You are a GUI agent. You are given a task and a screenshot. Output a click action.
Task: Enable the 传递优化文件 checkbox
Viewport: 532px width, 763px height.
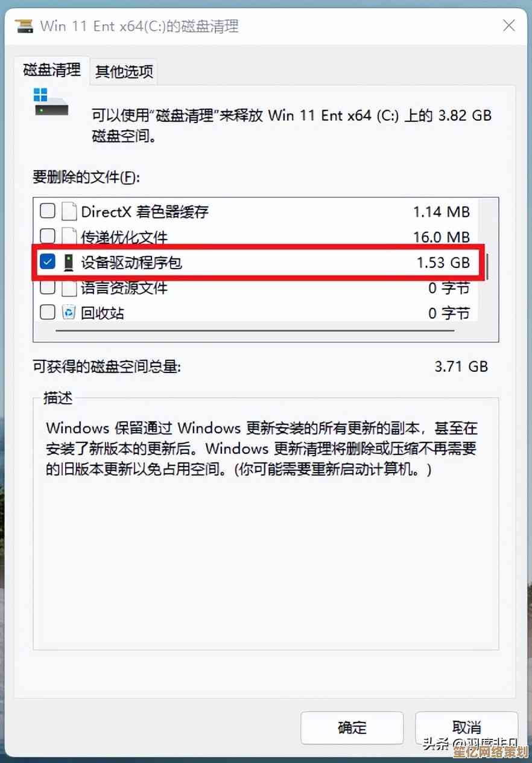47,236
